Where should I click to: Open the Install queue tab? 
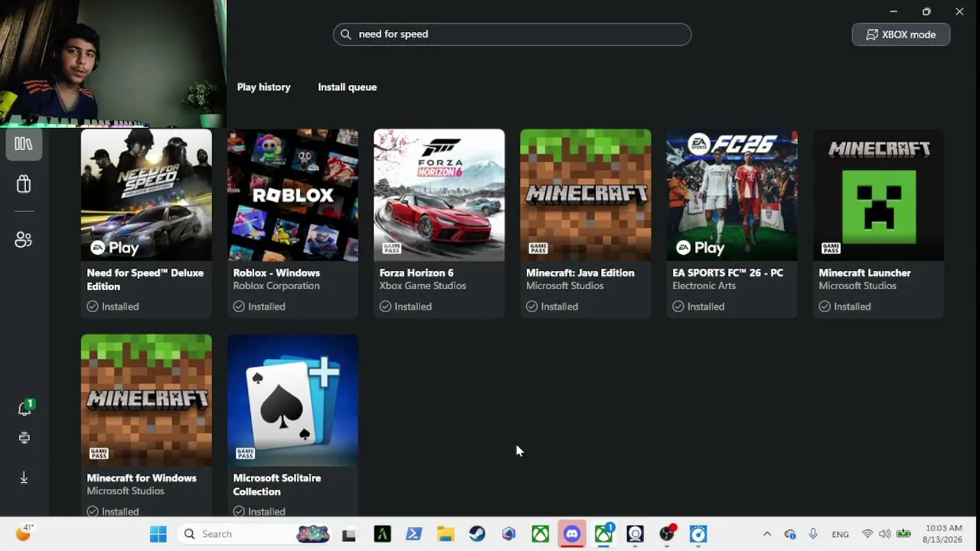point(348,87)
